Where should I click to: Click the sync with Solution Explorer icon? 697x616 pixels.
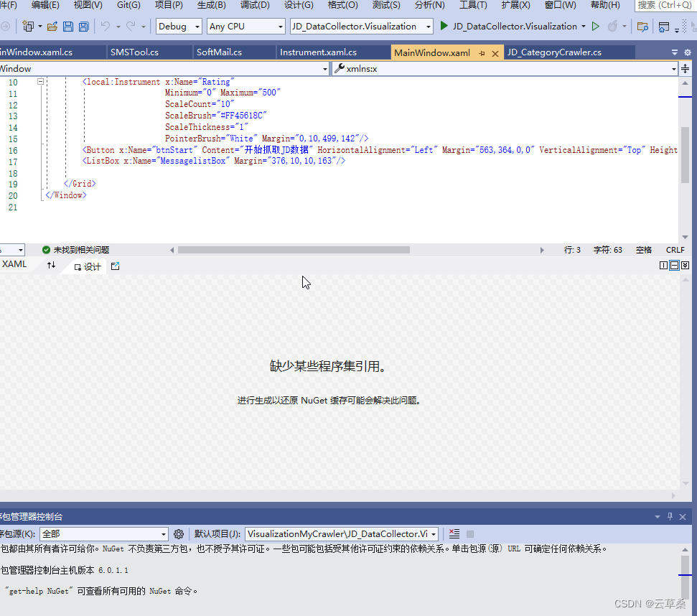[x=643, y=27]
